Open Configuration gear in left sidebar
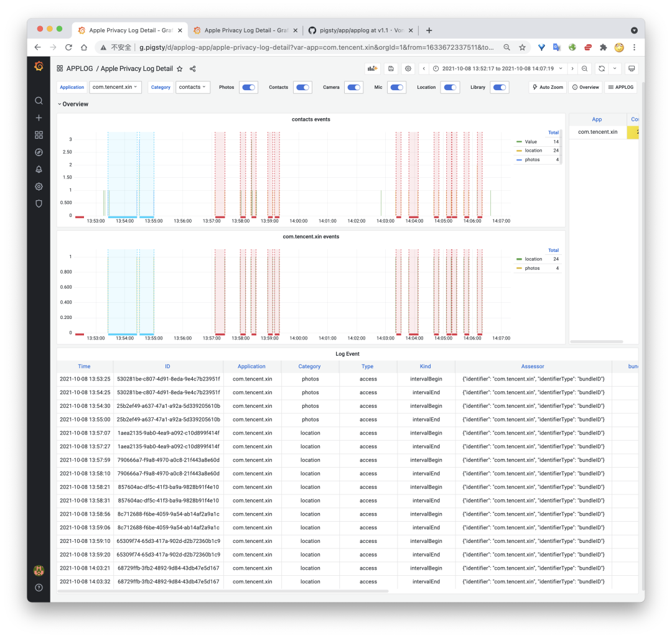Image resolution: width=672 pixels, height=638 pixels. click(x=39, y=187)
